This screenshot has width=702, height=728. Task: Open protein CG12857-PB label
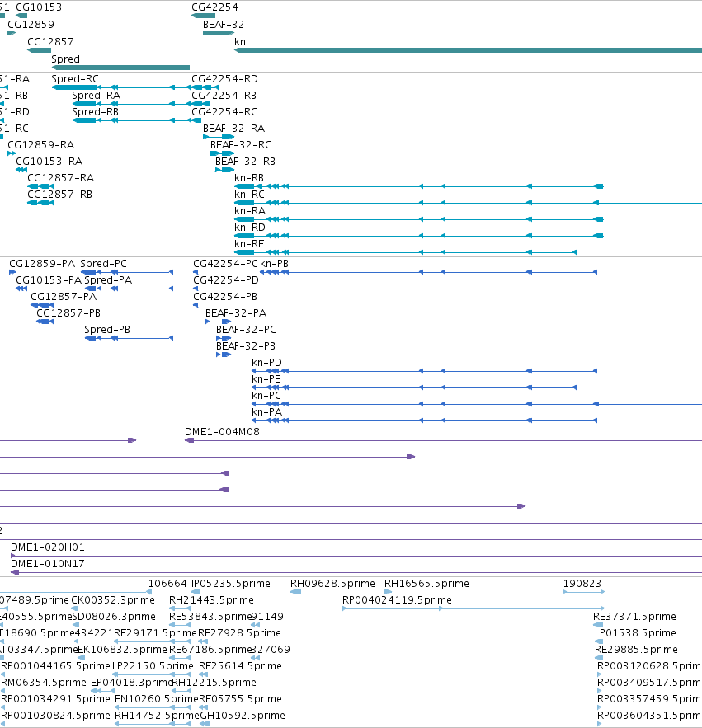(68, 313)
